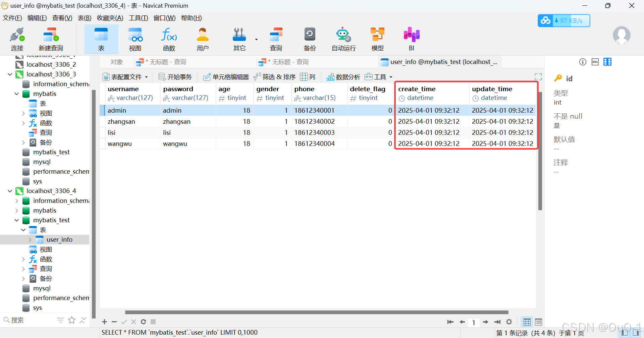Click the add record plus button
The image size is (644, 338).
pos(105,322)
